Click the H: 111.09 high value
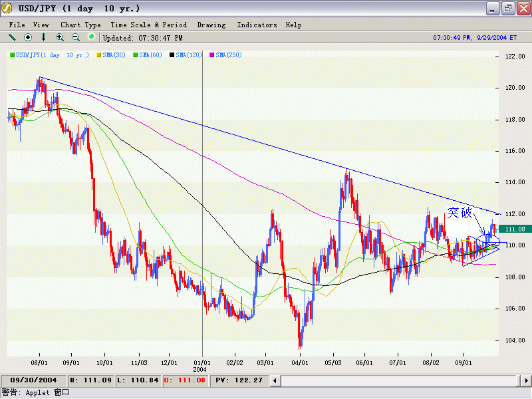The height and width of the screenshot is (399, 532). (x=91, y=380)
